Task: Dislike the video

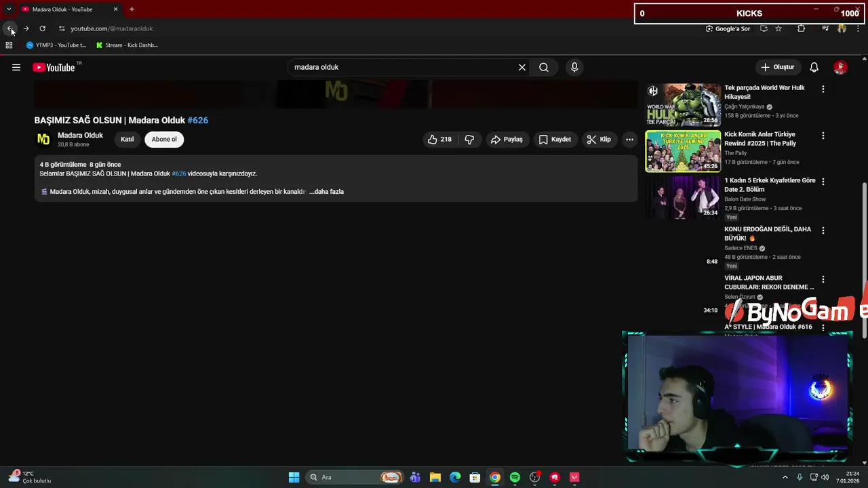Action: click(469, 139)
